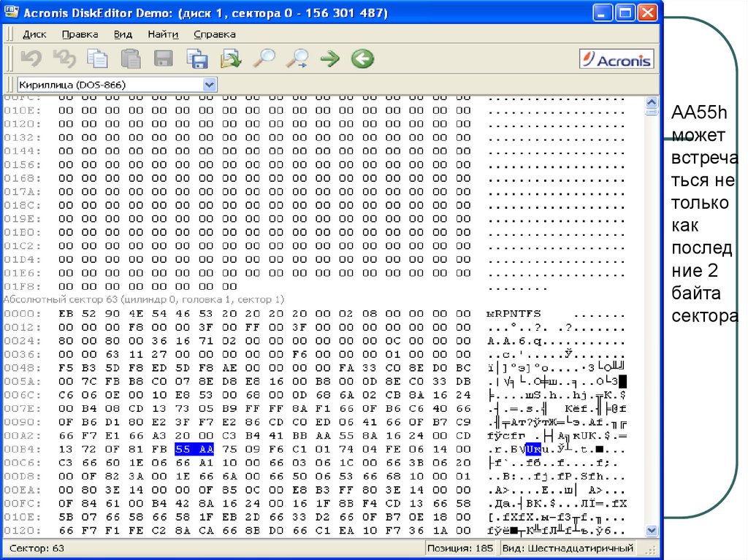Click the Paste clipboard icon
This screenshot has height=560, width=748.
tap(130, 59)
